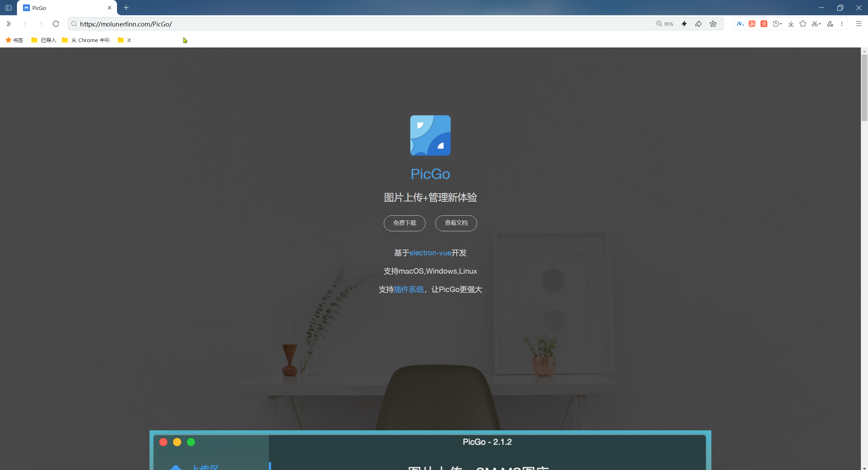Open the downloads panel
Screen dimensions: 868x470
(x=791, y=24)
